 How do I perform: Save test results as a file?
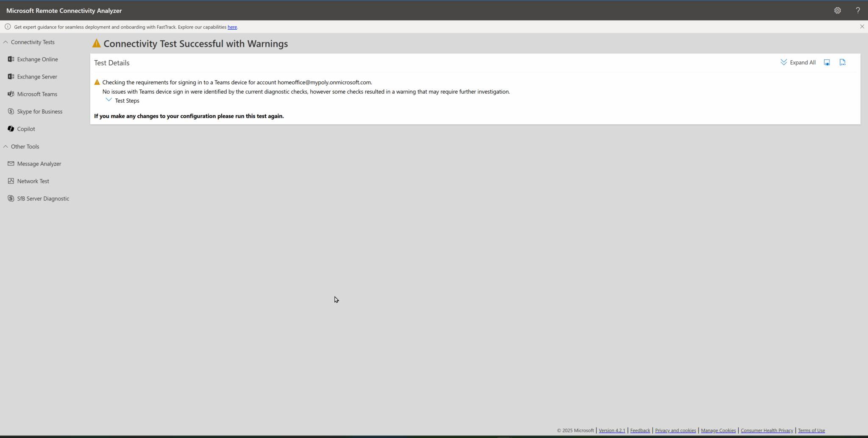(x=843, y=62)
